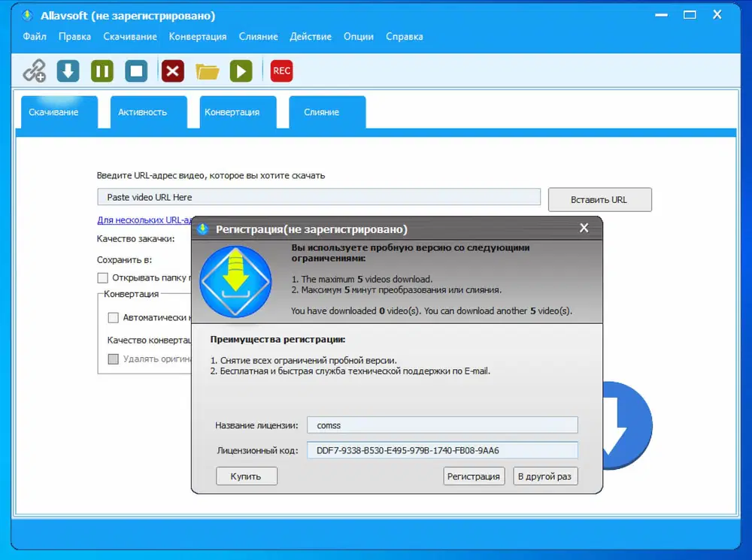Play the downloaded file with the green play icon
This screenshot has width=752, height=560.
click(241, 70)
